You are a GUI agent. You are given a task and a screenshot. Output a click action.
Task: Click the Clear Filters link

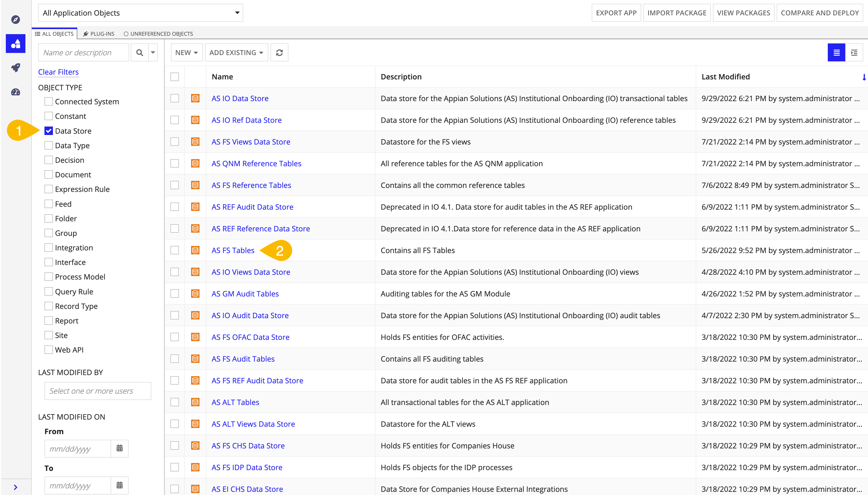[x=58, y=71]
